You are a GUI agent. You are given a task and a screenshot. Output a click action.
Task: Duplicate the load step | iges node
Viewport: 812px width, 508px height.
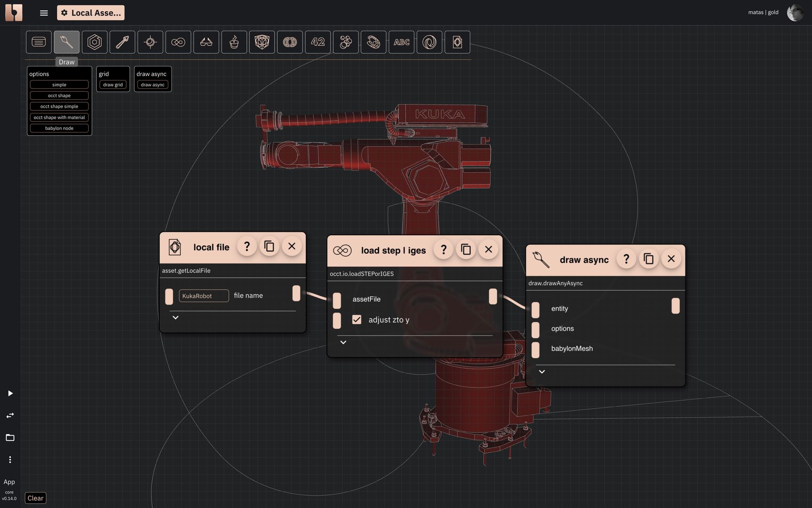(x=466, y=250)
